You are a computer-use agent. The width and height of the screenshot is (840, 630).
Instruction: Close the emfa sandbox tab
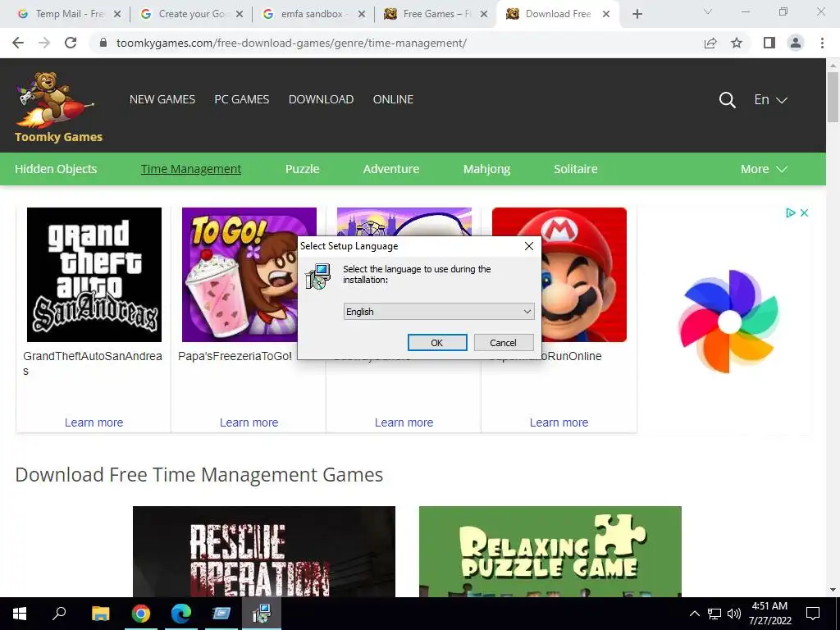[x=362, y=14]
